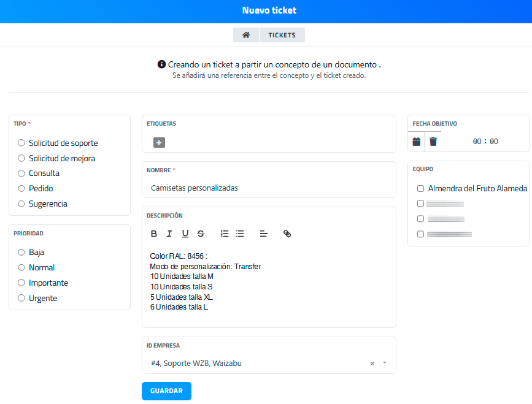Open the calendar for Fecha objetivo
Screen dimensions: 532x404
(x=417, y=142)
